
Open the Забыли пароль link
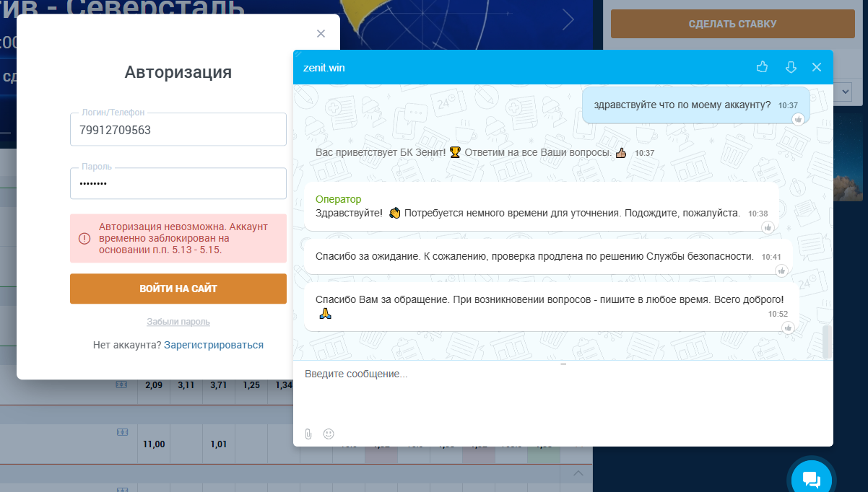click(178, 322)
